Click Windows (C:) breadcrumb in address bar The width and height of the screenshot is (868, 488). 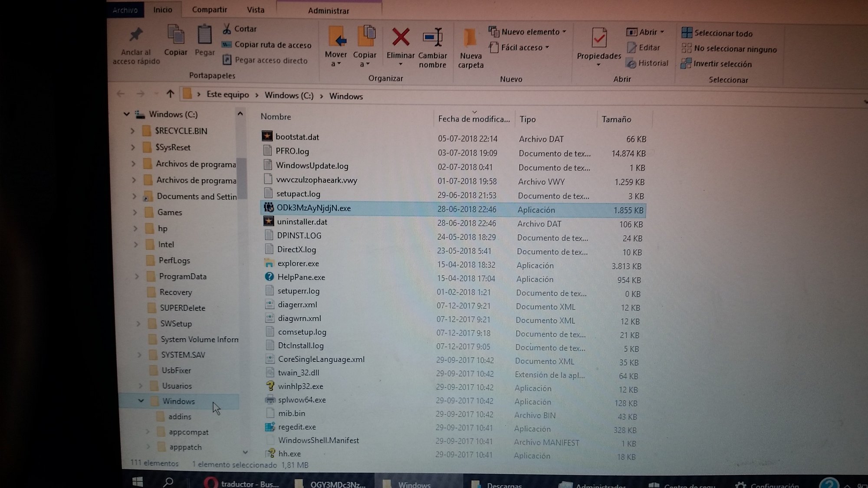(289, 95)
